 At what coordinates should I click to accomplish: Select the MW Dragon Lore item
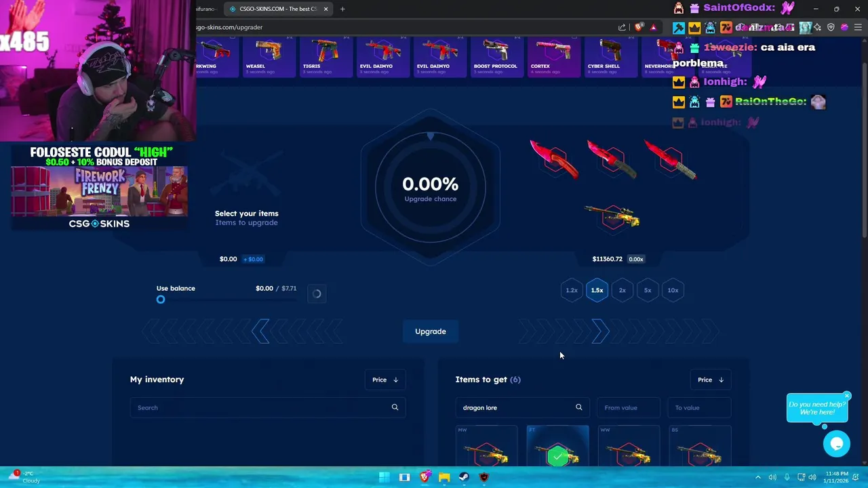(x=486, y=446)
